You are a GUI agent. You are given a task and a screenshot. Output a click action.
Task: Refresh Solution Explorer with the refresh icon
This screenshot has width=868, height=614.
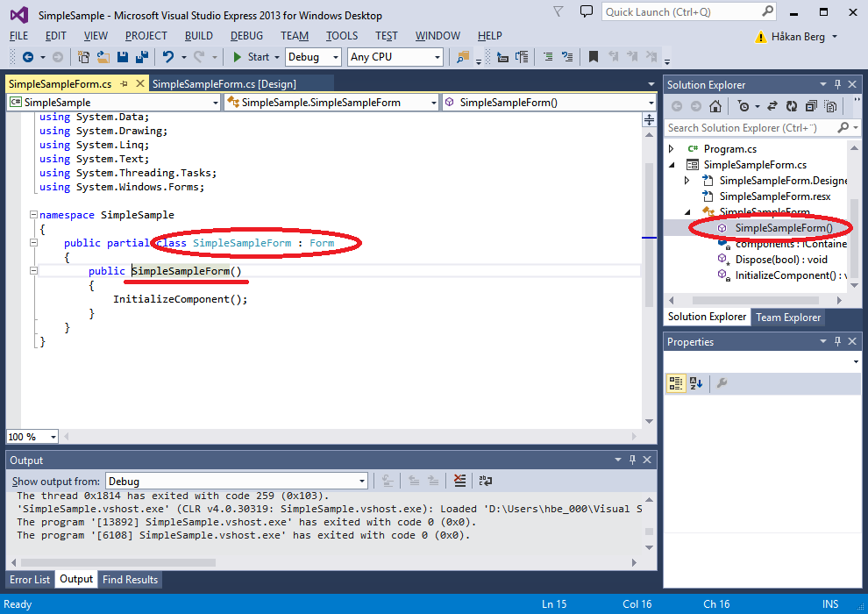pyautogui.click(x=792, y=106)
